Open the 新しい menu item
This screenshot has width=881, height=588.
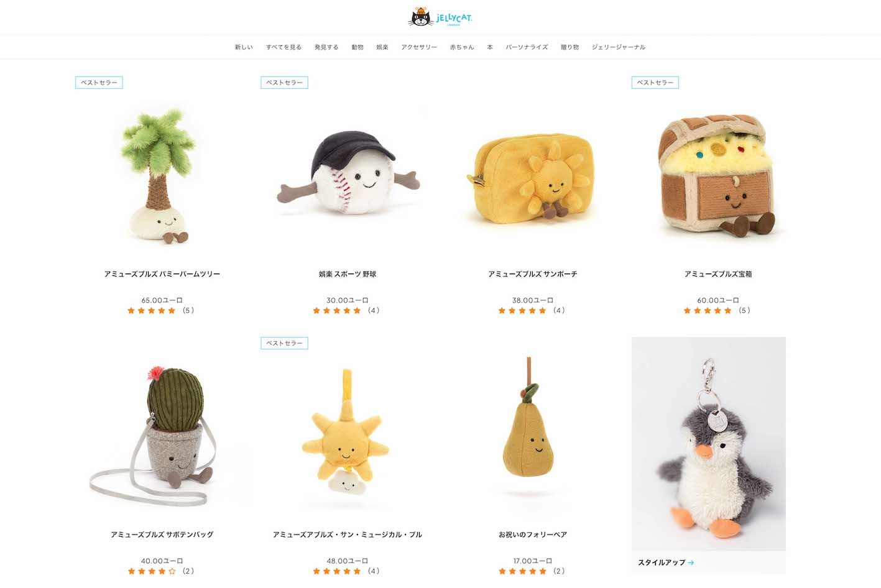(244, 47)
